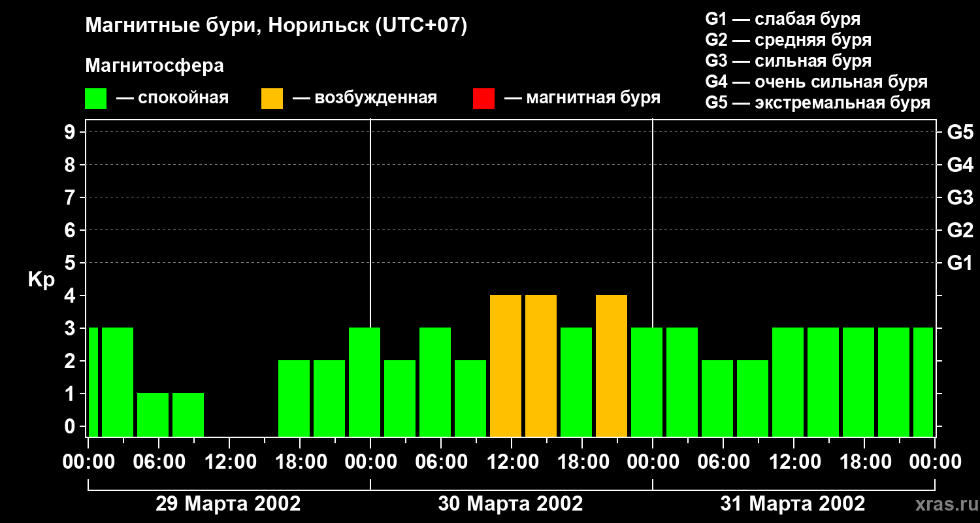Screen dimensions: 980x523
Task: Click the '06:00' time label under 31 March
Action: (723, 462)
